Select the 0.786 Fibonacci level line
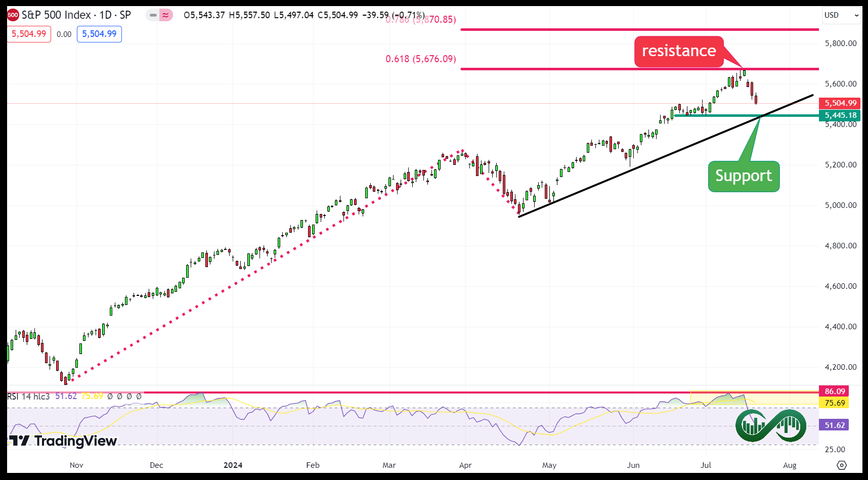868x480 pixels. (x=639, y=30)
